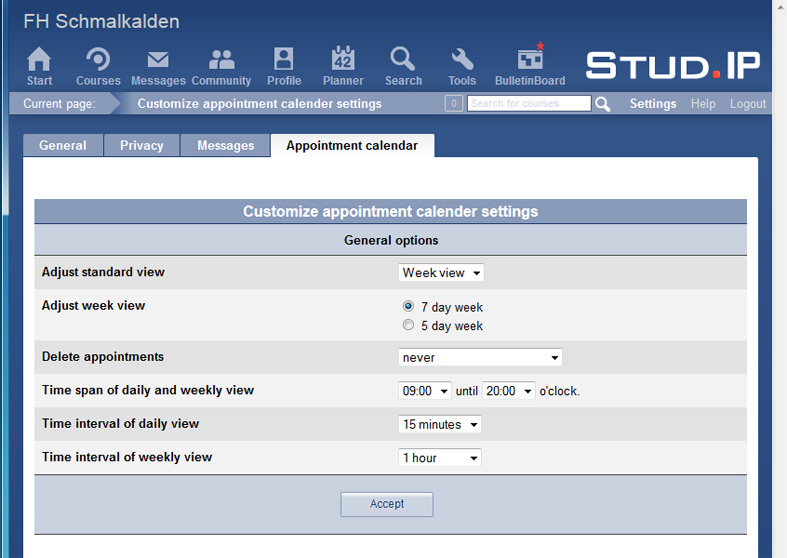Switch to the Messages settings tab
Screen dimensions: 787x558
225,146
